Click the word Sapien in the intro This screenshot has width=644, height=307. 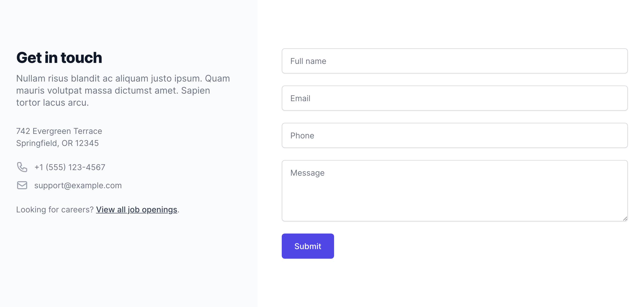click(x=195, y=91)
